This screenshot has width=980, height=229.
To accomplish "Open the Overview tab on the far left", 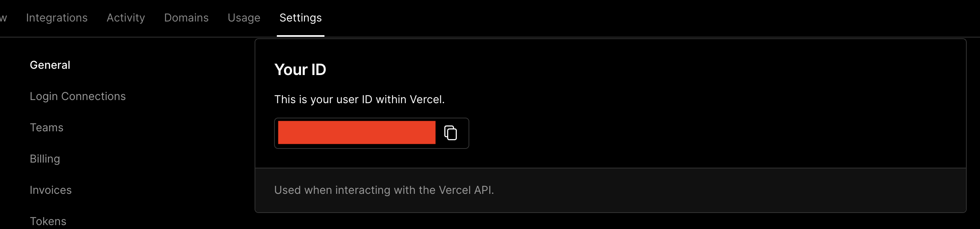I will (3, 18).
